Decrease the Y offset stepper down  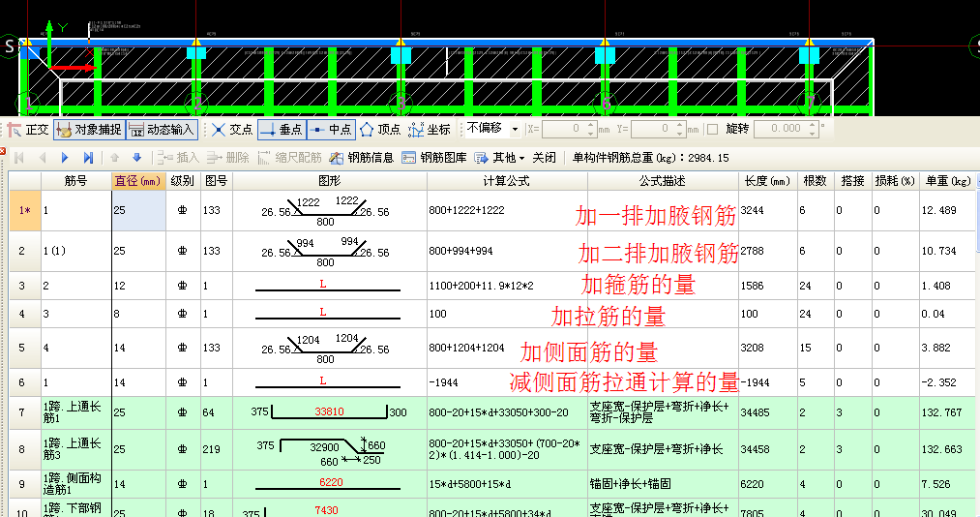point(680,134)
